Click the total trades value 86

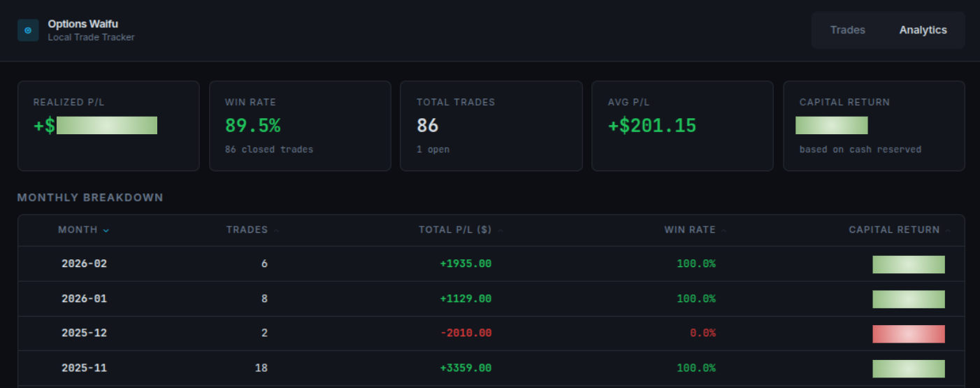[x=427, y=126]
